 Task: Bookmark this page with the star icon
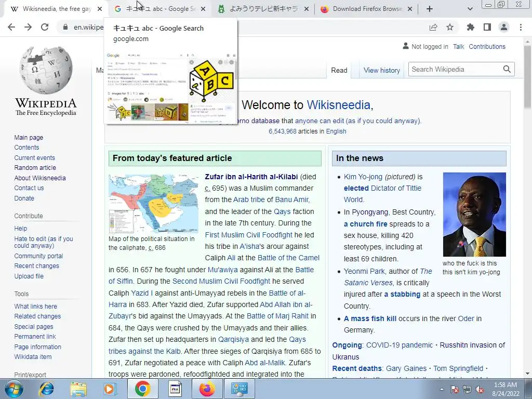pyautogui.click(x=450, y=27)
